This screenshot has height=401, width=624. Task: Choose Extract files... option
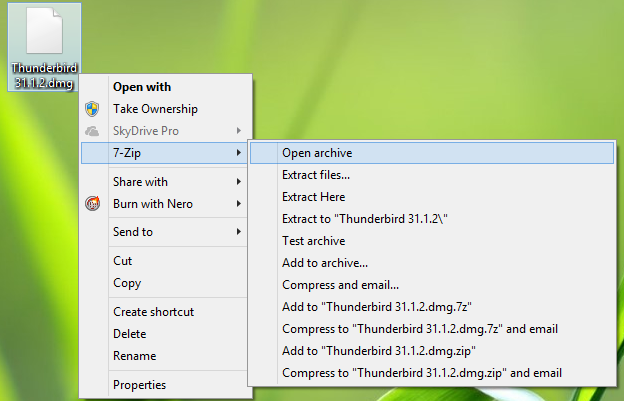pyautogui.click(x=316, y=175)
